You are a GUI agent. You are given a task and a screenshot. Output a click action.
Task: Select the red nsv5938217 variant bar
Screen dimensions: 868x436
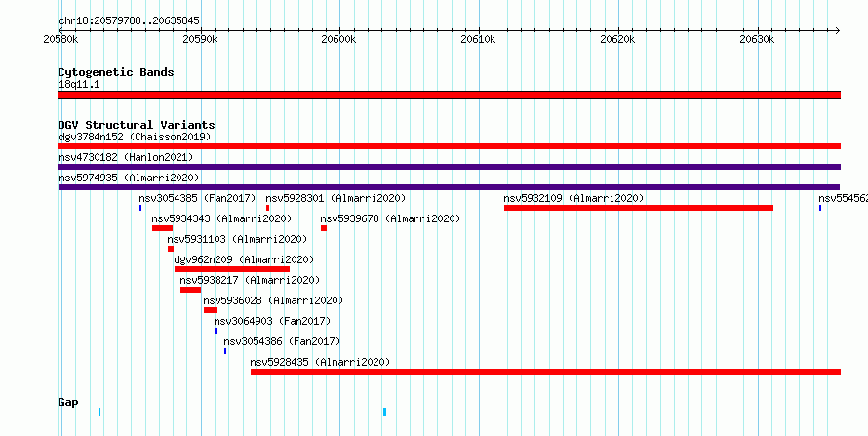tap(190, 290)
